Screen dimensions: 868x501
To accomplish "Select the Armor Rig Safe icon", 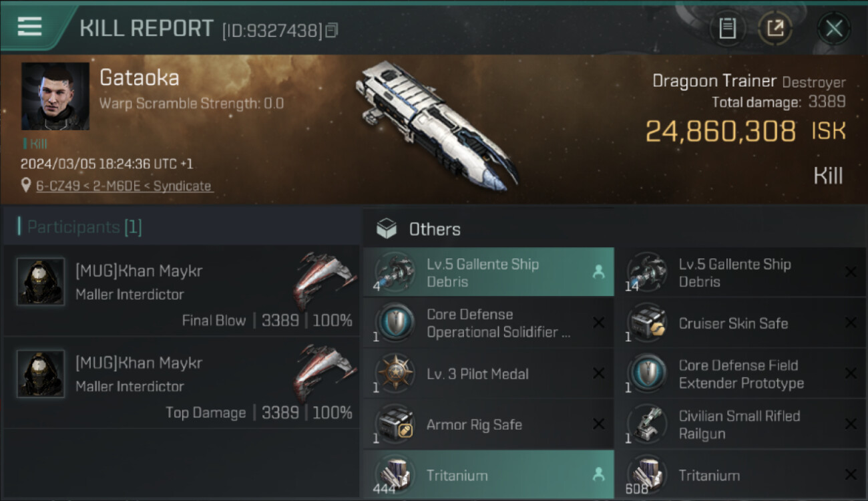I will [395, 425].
